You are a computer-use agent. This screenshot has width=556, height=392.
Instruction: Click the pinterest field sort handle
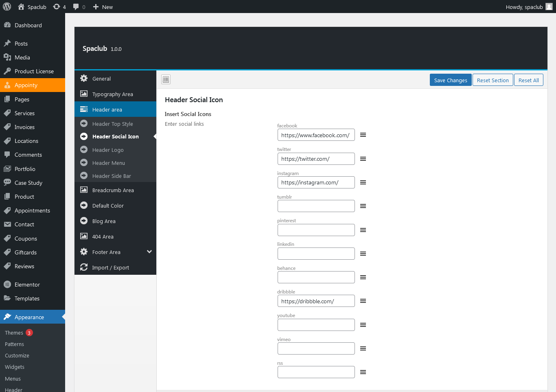(x=363, y=230)
